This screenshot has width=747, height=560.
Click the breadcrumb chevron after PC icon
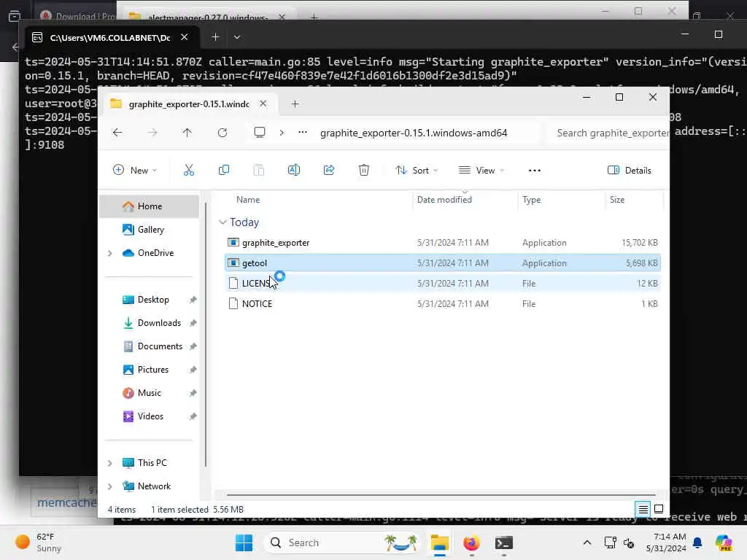282,133
